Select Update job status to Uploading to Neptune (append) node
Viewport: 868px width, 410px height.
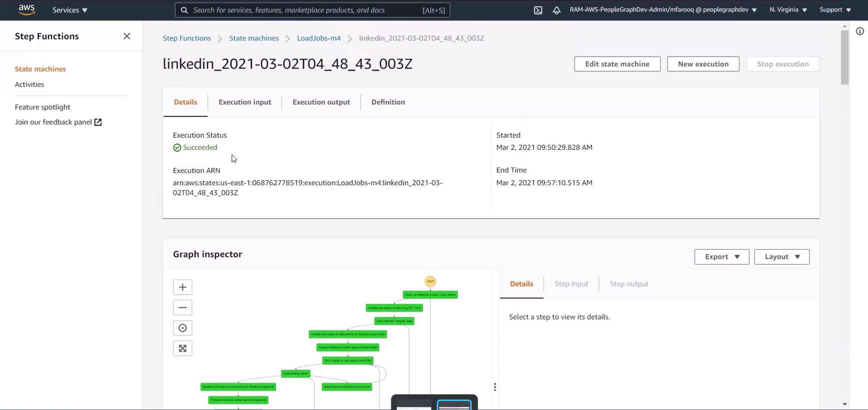[x=238, y=387]
